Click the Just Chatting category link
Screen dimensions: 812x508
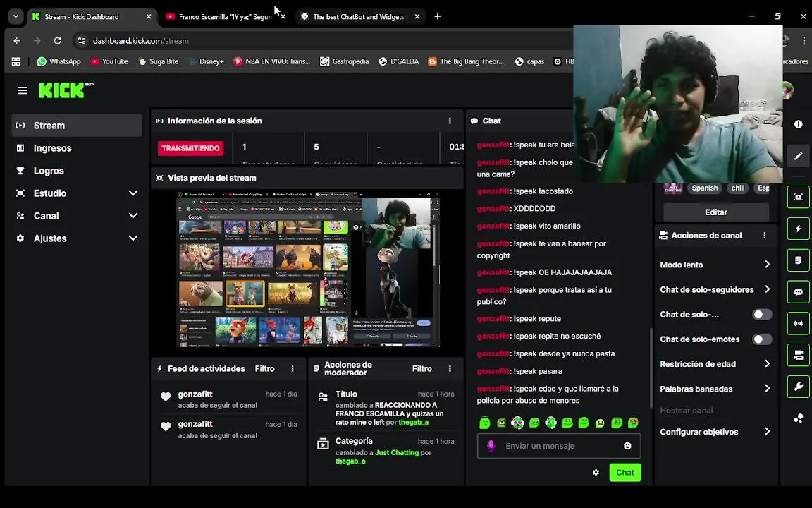point(397,452)
